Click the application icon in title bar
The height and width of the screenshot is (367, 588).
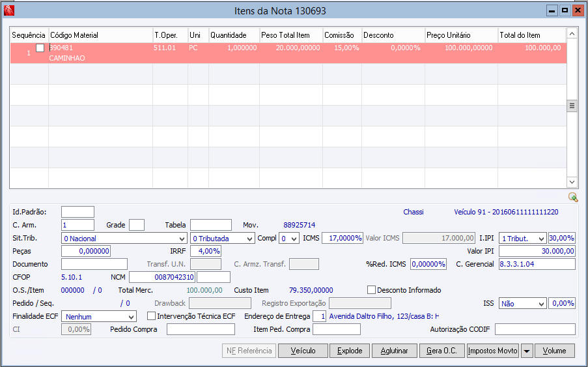click(x=8, y=10)
